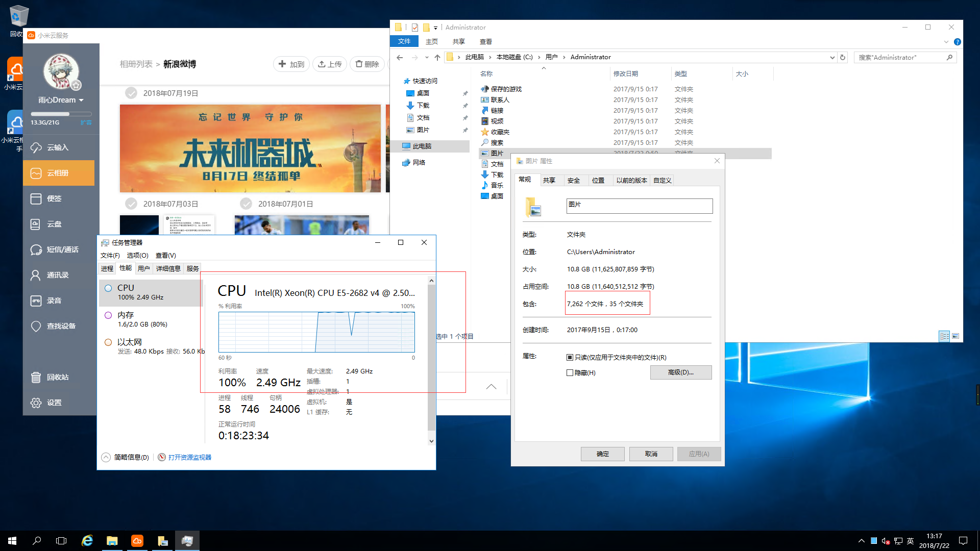Click the back arrow in File Explorer
Viewport: 980px width, 551px height.
pyautogui.click(x=400, y=57)
